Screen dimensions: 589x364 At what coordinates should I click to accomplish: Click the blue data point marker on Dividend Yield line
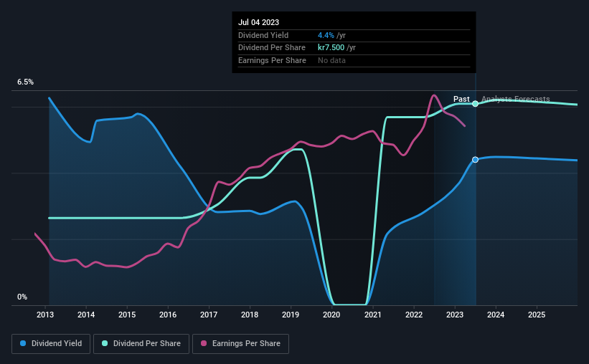475,160
